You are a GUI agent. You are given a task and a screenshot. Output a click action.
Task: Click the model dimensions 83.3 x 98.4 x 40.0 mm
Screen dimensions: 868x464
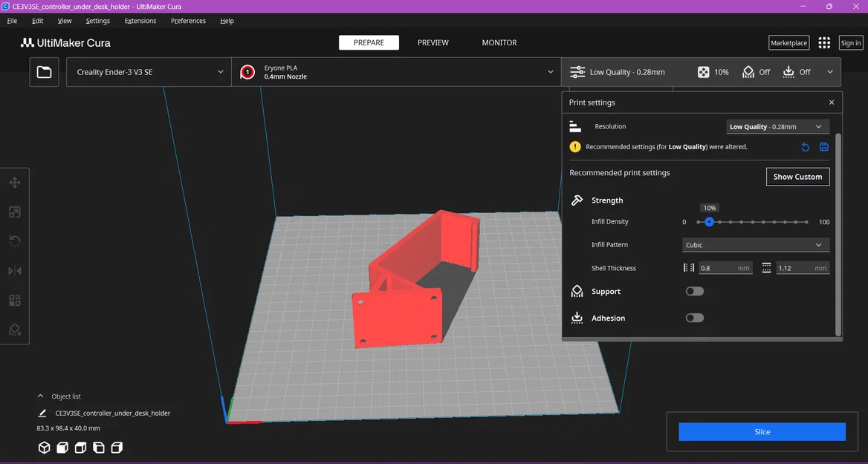tap(68, 428)
